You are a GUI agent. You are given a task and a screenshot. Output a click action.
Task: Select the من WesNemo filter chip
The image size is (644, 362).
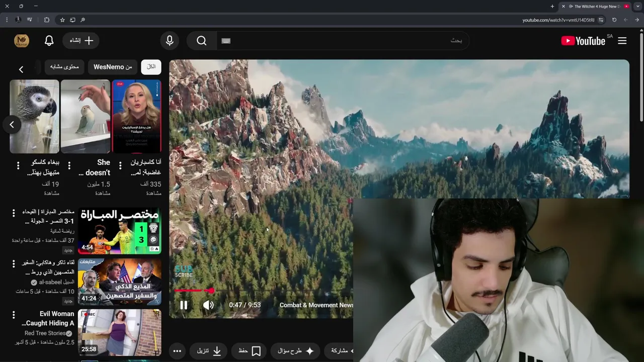[113, 67]
